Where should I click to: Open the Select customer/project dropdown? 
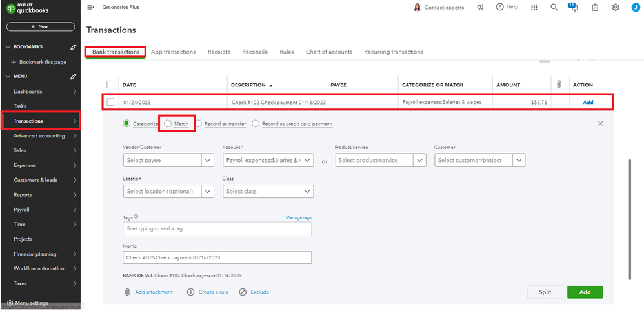click(x=479, y=160)
